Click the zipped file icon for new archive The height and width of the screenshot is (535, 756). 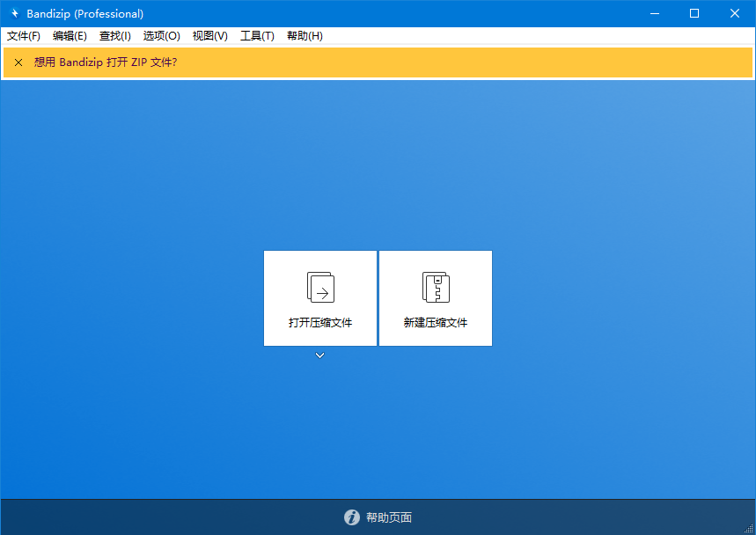click(x=435, y=284)
